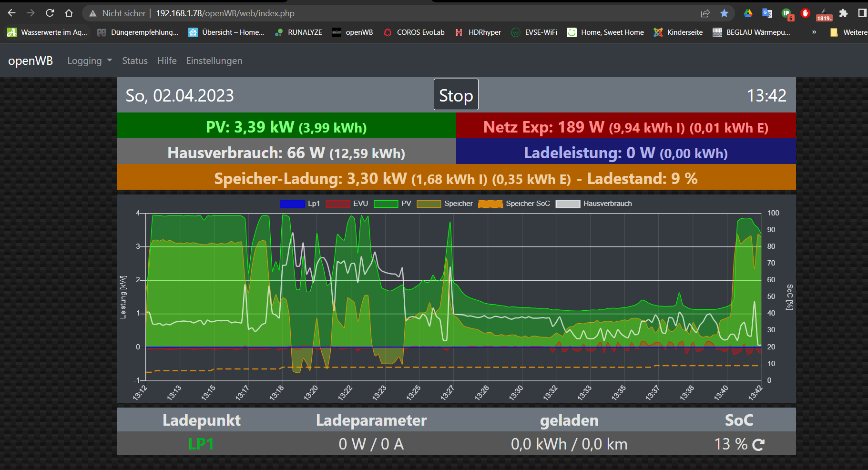Open the Einstellungen menu
The width and height of the screenshot is (868, 470).
tap(214, 61)
